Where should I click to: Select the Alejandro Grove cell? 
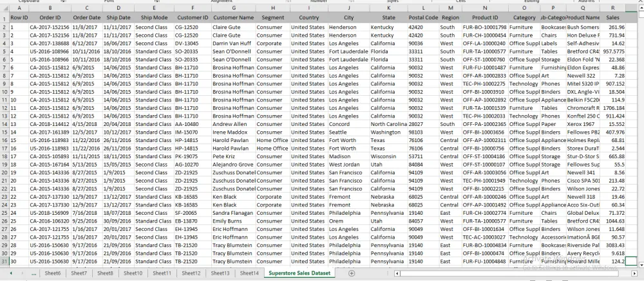coord(234,165)
